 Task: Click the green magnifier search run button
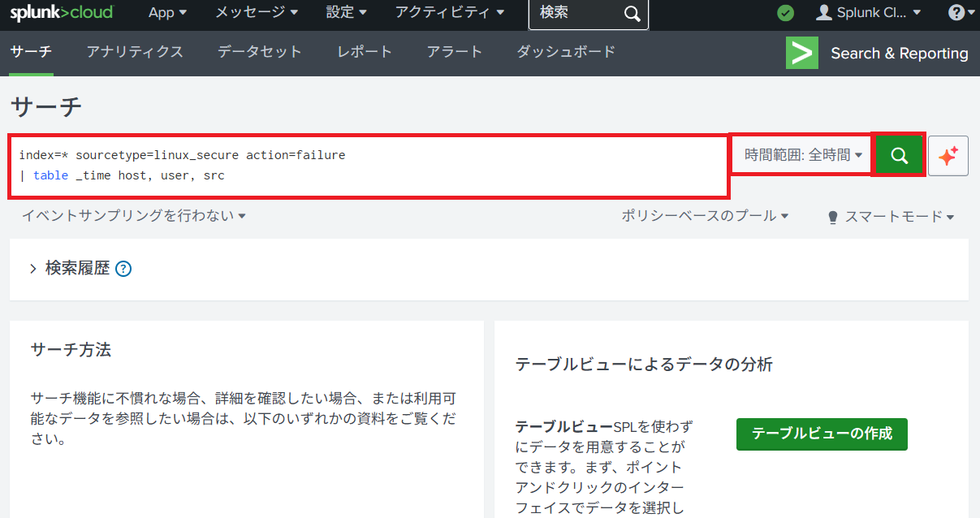click(899, 155)
